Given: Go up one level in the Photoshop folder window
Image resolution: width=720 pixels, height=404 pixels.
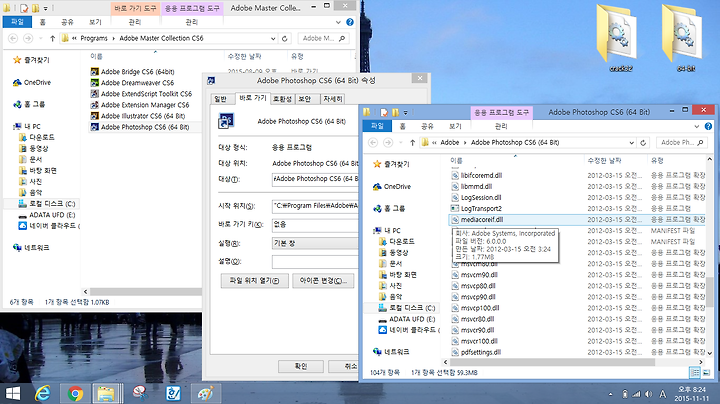Looking at the screenshot, I should point(412,143).
